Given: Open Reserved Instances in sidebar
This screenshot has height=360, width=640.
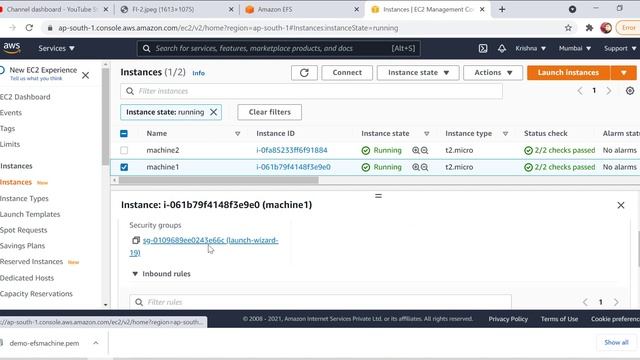Looking at the screenshot, I should 31,262.
